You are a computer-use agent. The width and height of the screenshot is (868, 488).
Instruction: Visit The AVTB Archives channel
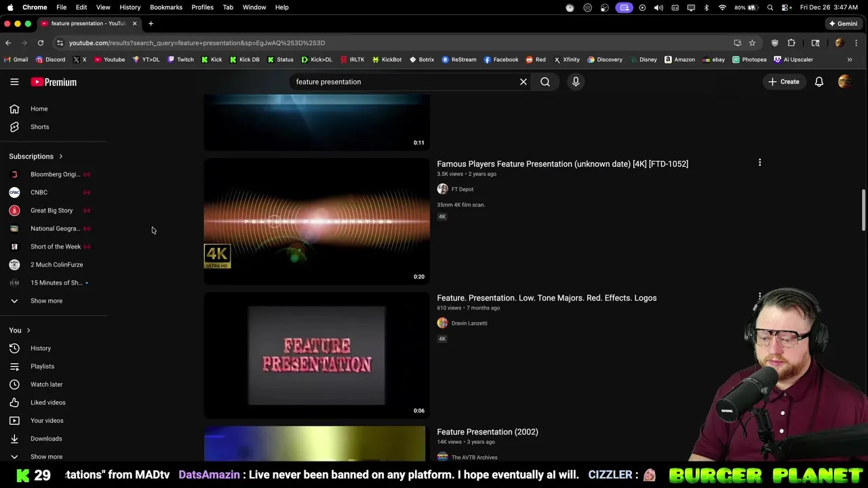(x=474, y=457)
